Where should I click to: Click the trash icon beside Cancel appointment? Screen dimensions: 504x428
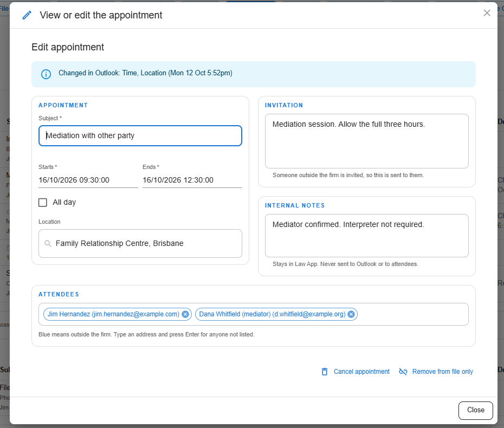325,372
